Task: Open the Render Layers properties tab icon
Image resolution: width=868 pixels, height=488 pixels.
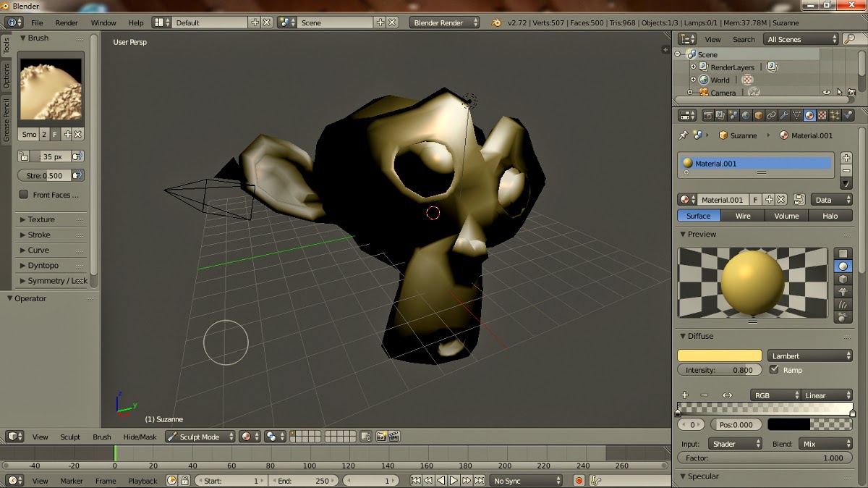Action: [x=720, y=115]
